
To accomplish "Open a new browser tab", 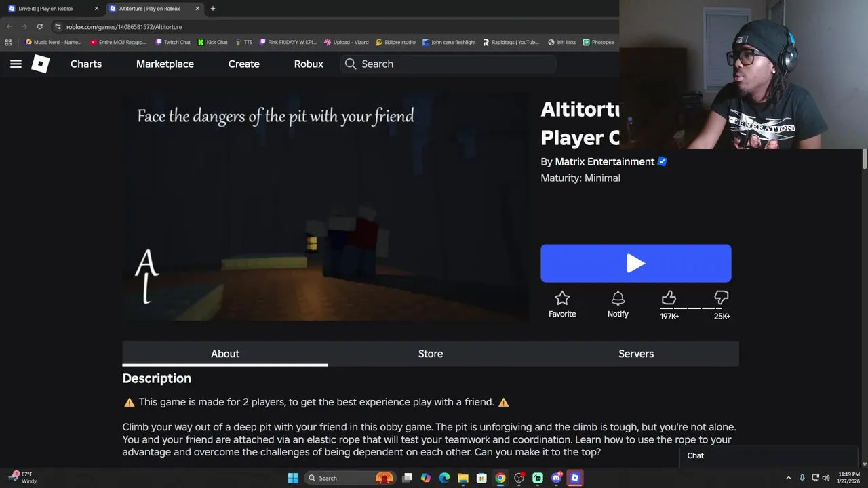I will [212, 9].
